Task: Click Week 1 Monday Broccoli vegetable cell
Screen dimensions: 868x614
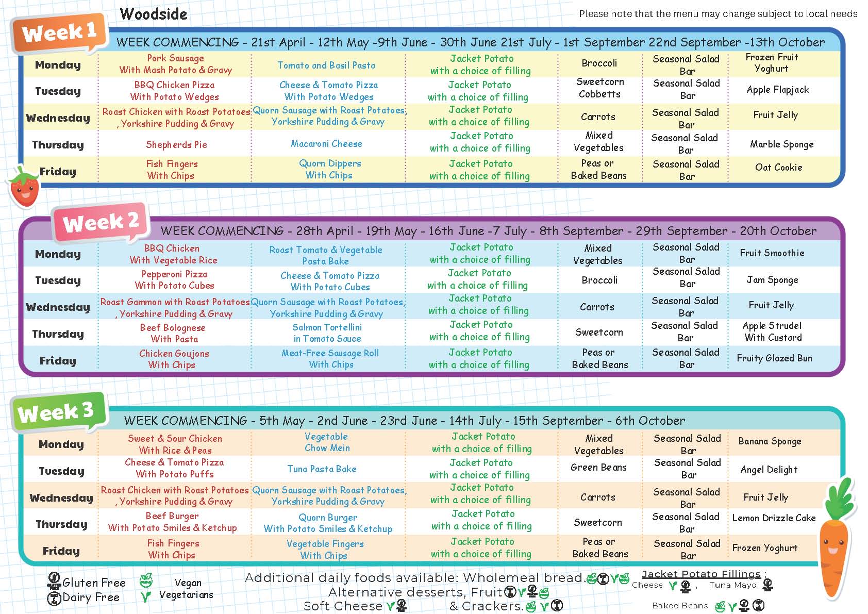Action: tap(599, 63)
